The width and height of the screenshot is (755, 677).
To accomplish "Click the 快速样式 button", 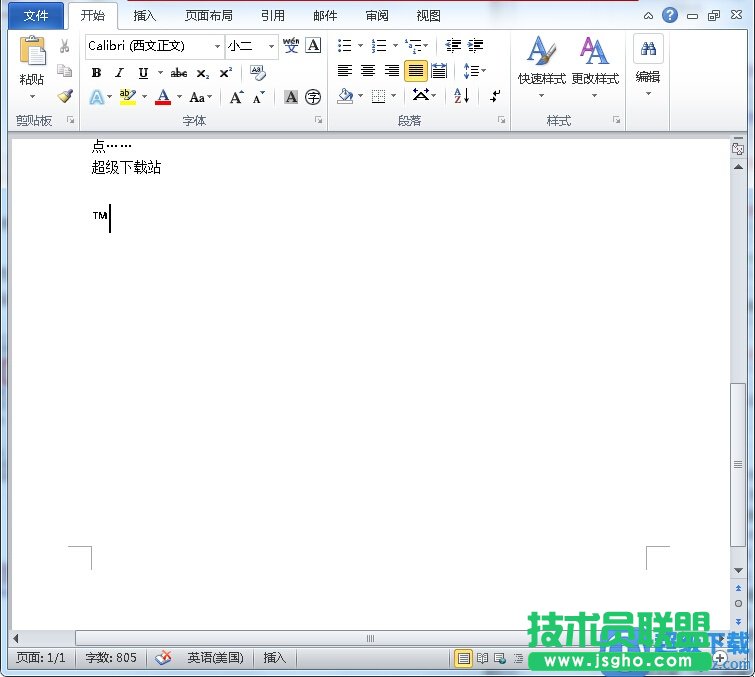I will [x=542, y=65].
